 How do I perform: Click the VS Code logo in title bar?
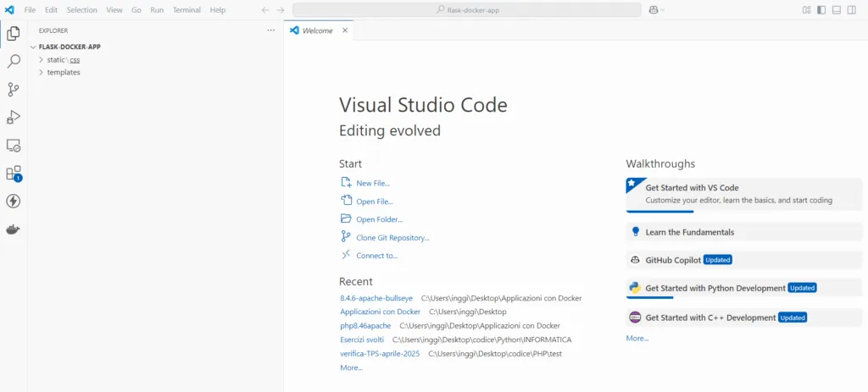tap(9, 10)
